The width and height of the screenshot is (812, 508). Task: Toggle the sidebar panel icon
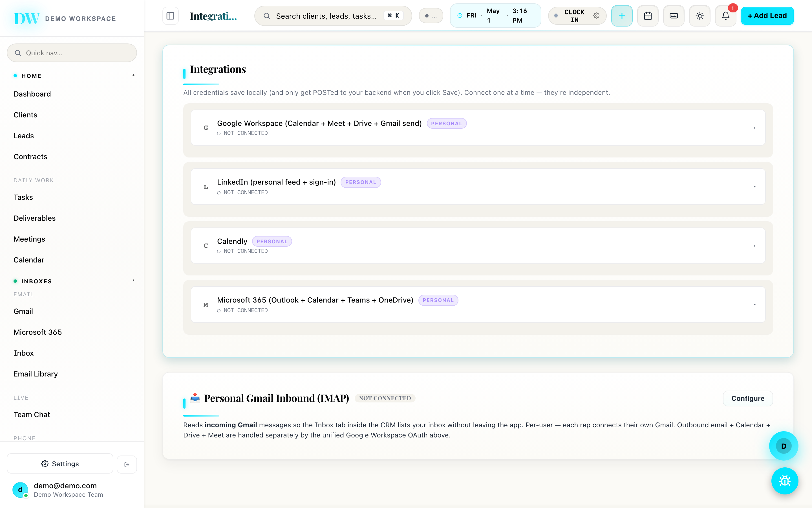pos(171,16)
